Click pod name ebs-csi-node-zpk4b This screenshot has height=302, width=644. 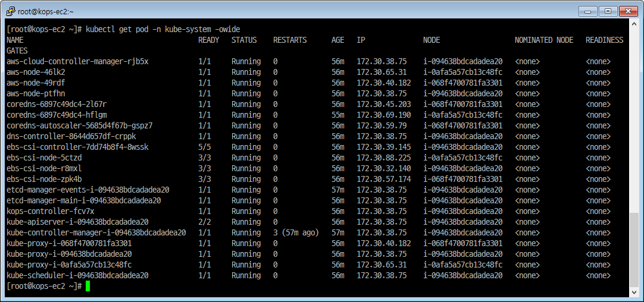tap(45, 179)
